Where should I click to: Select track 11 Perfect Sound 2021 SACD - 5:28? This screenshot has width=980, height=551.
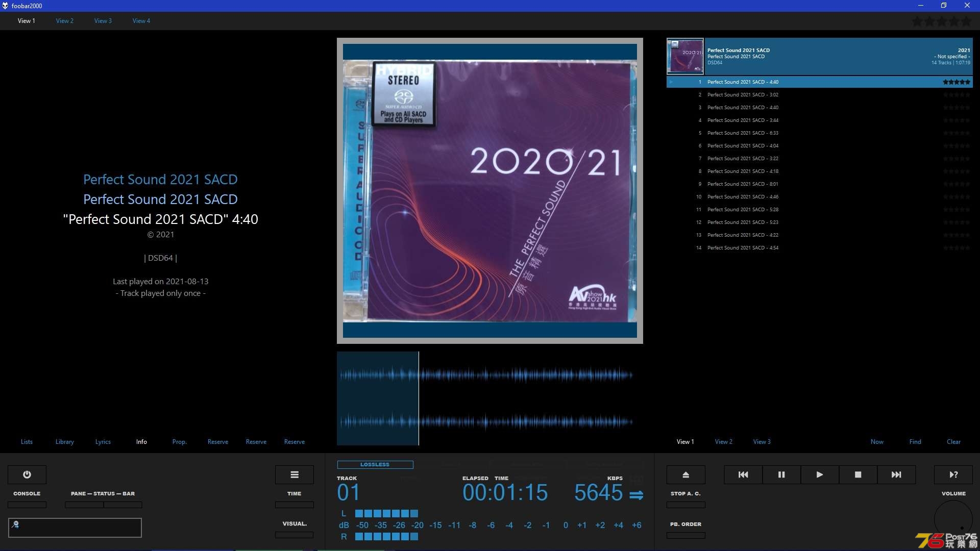click(x=820, y=210)
